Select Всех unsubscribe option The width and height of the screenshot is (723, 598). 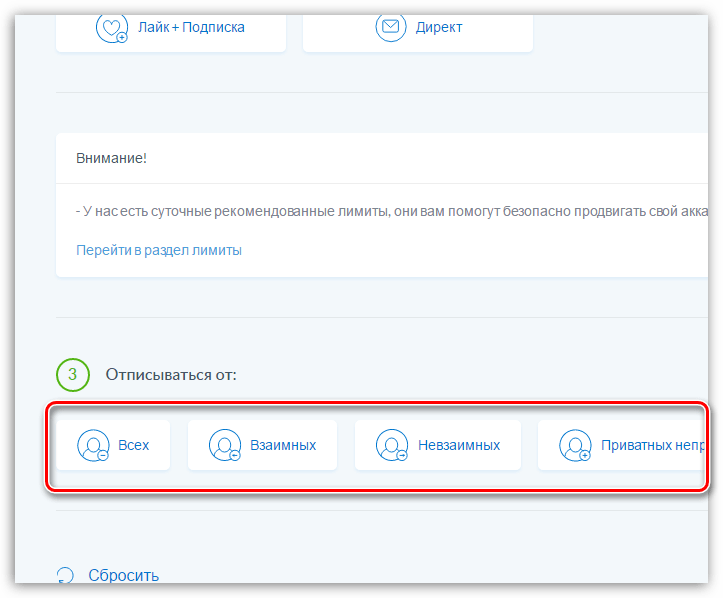pos(113,445)
